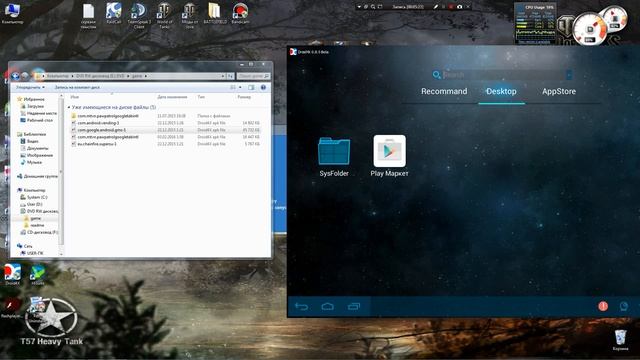Toggle the Explorer preview pane button
Image resolution: width=640 pixels, height=360 pixels.
click(x=251, y=87)
